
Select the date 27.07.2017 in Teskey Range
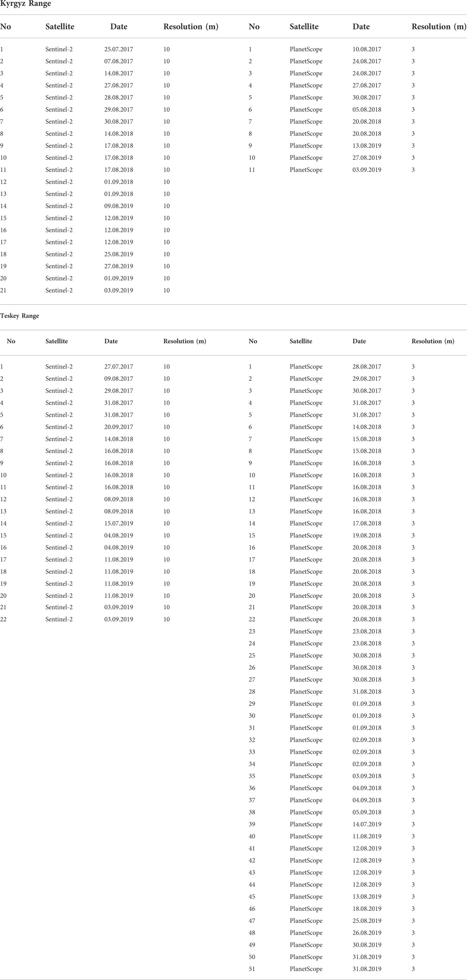pos(119,367)
